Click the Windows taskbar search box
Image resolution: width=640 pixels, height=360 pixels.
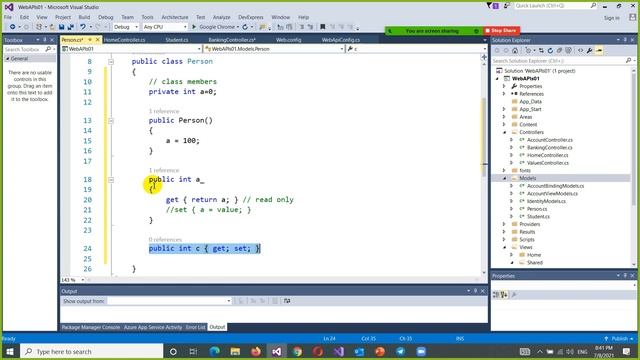91,351
